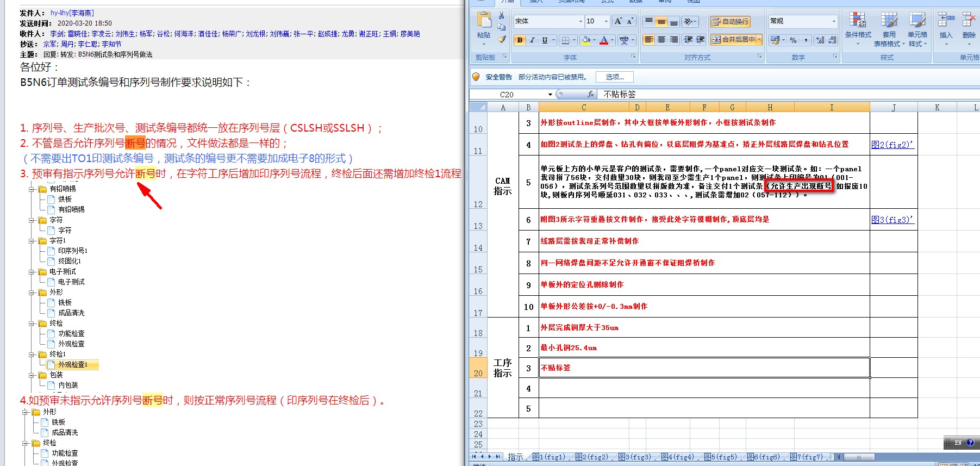Open 条件格式 conditional formatting icon
Image resolution: width=980 pixels, height=466 pixels.
[x=858, y=20]
